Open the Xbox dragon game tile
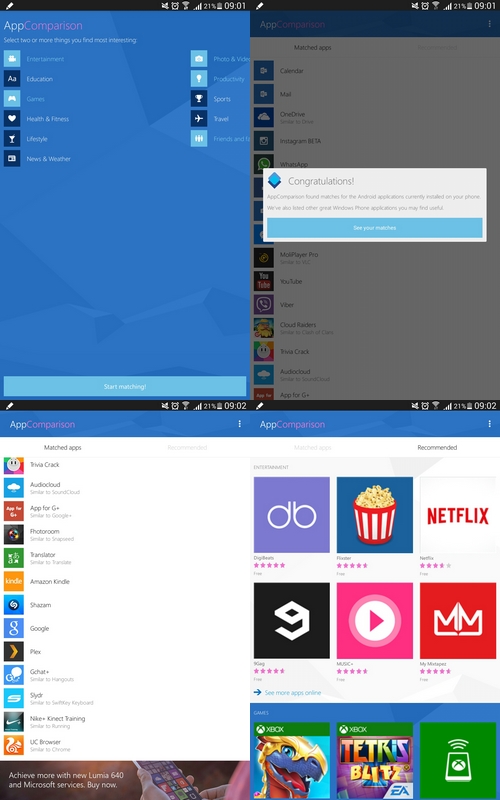The height and width of the screenshot is (800, 500). point(292,761)
